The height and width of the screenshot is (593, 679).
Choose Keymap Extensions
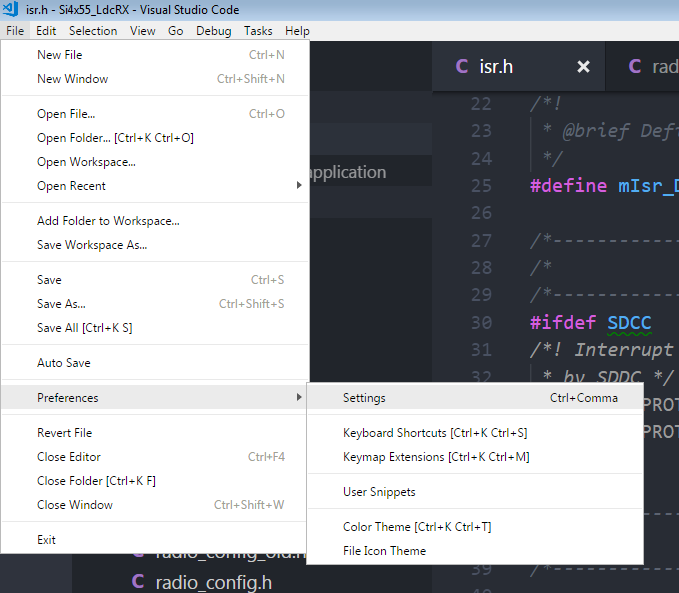point(435,457)
